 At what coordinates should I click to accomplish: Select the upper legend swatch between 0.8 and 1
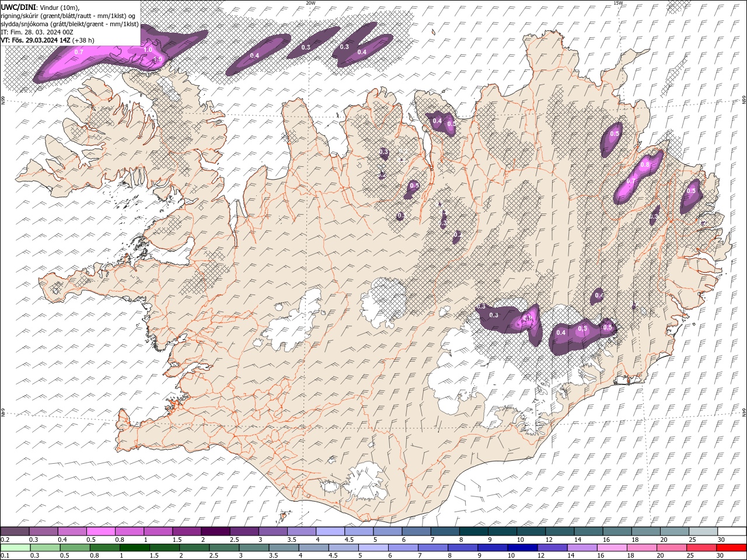tap(130, 531)
